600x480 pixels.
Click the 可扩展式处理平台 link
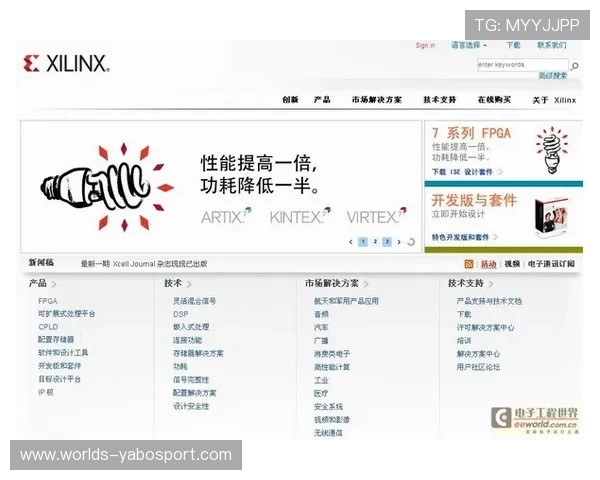[67, 314]
